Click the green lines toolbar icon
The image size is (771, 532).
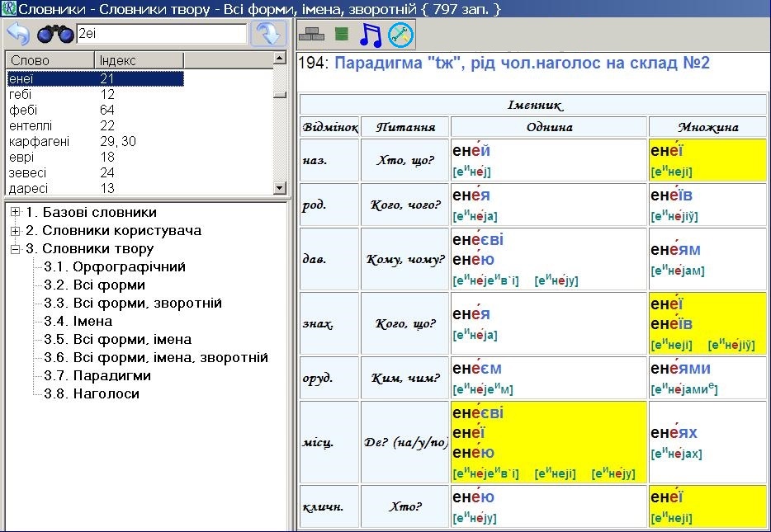point(341,34)
